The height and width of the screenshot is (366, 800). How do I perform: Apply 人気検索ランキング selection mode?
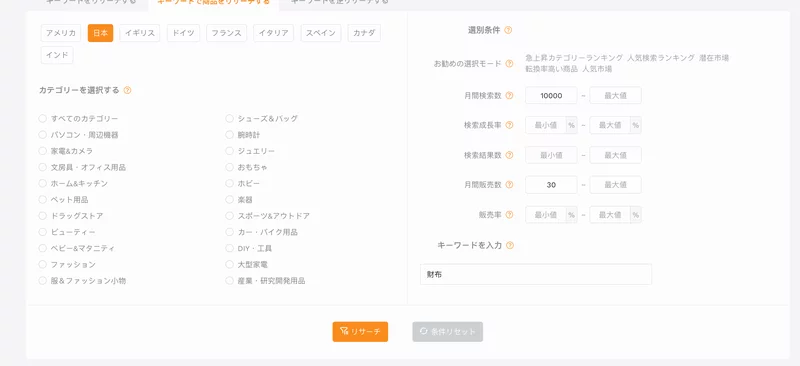(x=661, y=58)
